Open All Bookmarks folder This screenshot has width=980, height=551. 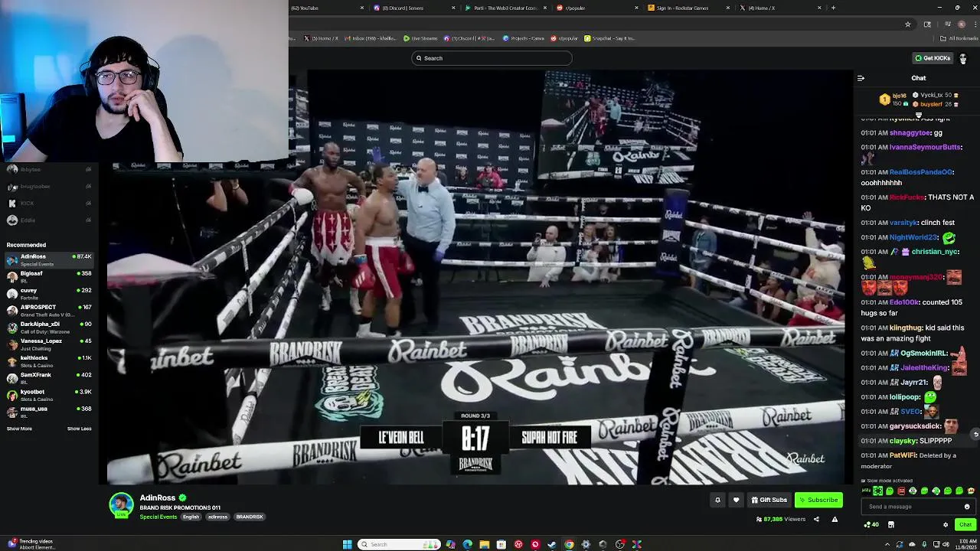(x=959, y=38)
